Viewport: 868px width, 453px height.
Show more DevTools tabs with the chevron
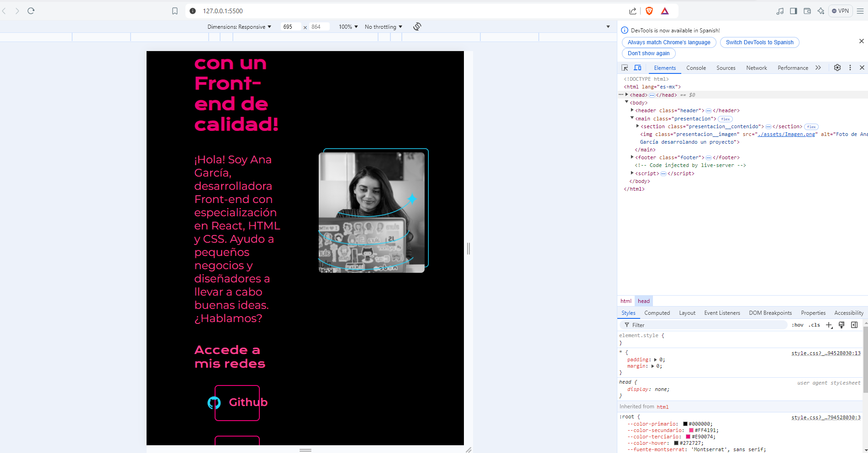[818, 68]
